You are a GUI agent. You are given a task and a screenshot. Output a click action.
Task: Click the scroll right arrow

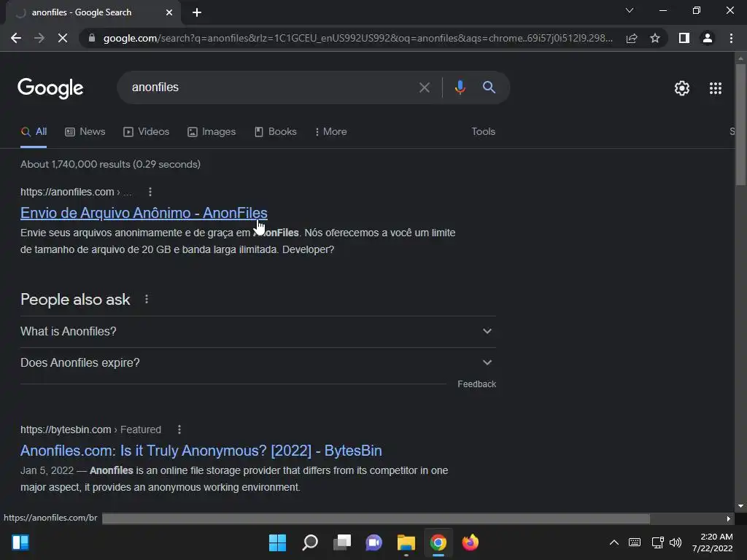click(x=729, y=518)
